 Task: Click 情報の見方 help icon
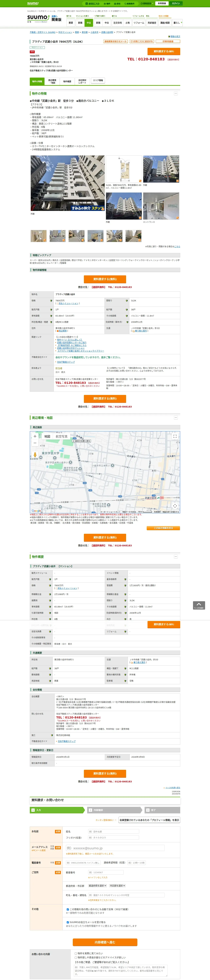[x=169, y=37]
